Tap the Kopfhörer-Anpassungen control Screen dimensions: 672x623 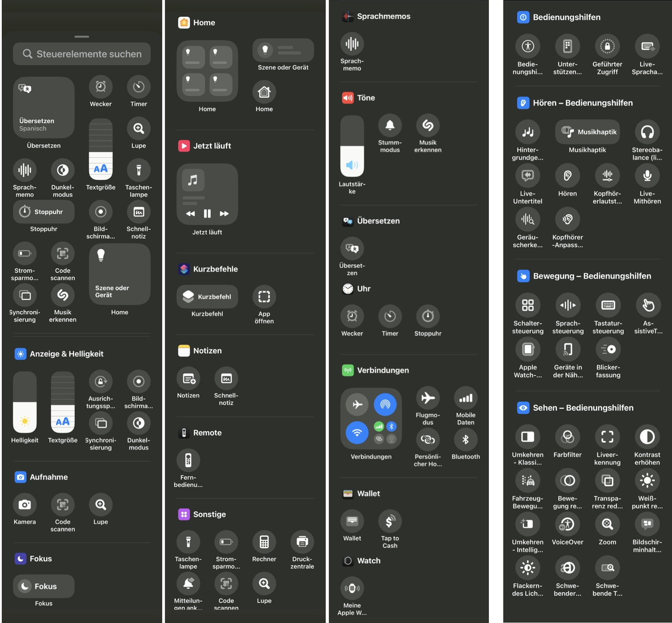click(568, 219)
